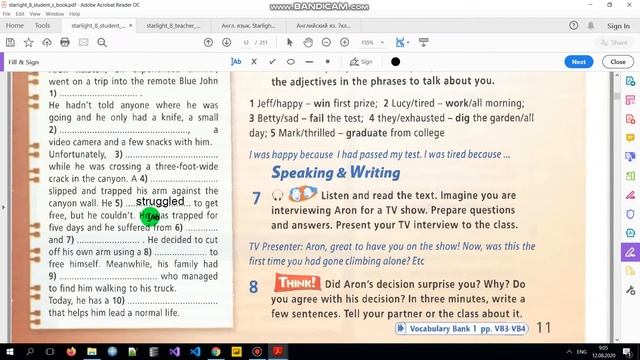The height and width of the screenshot is (360, 640).
Task: Open the Window menu
Action: coord(54,13)
